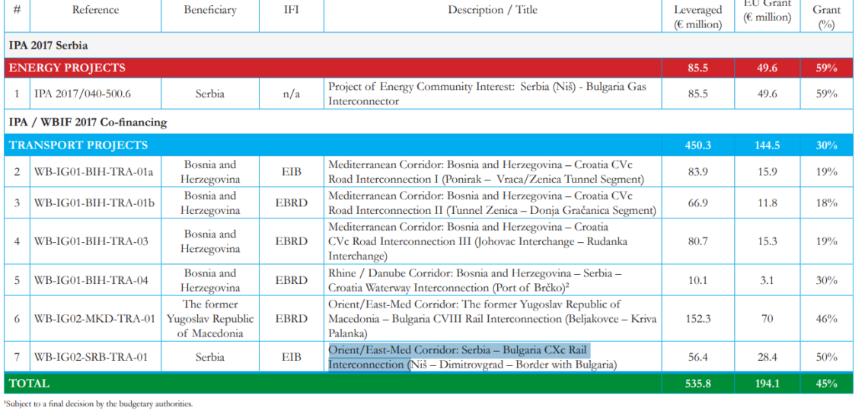
Task: Select the red "ENERGY PROJECTS" row label
Action: click(x=67, y=68)
